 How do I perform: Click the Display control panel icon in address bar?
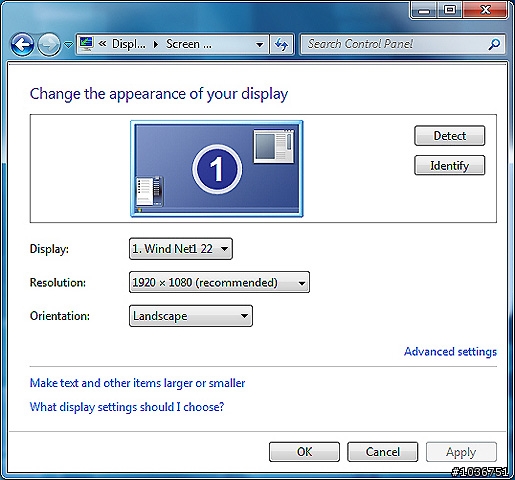pyautogui.click(x=86, y=44)
